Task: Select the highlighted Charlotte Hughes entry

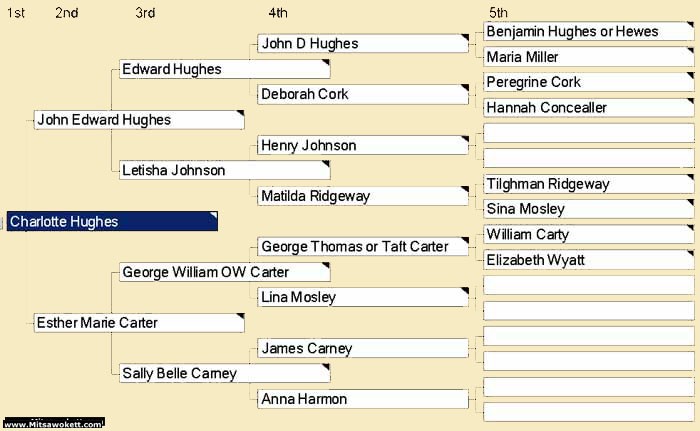Action: point(111,222)
